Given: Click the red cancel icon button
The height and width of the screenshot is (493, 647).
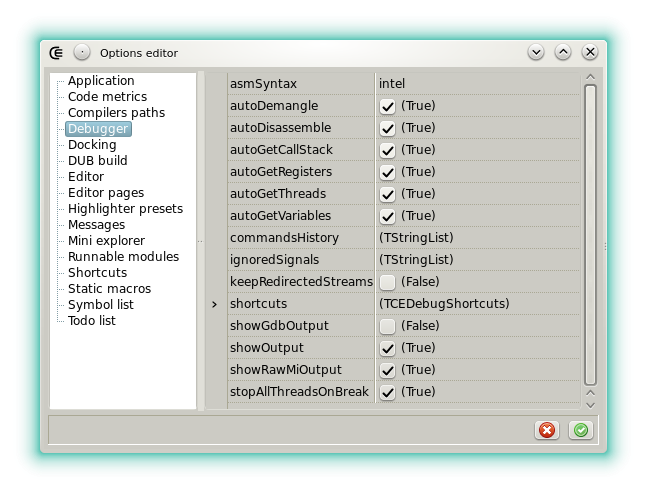Looking at the screenshot, I should 547,430.
